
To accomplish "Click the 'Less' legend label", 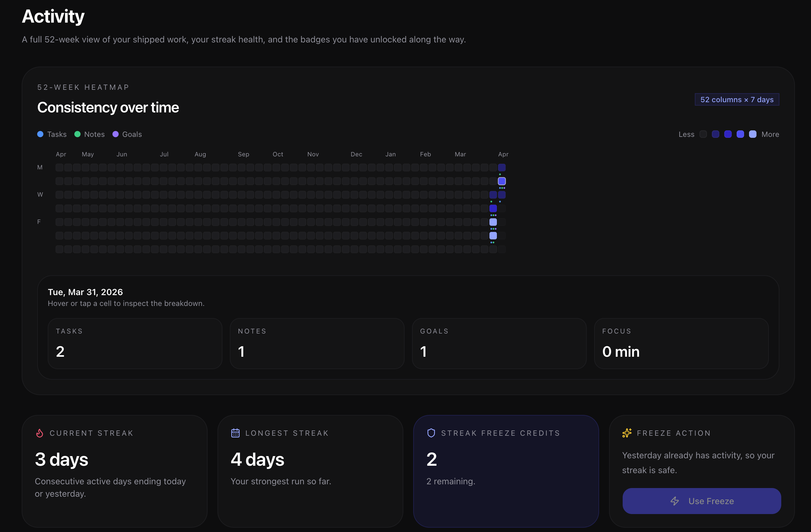I will point(686,134).
